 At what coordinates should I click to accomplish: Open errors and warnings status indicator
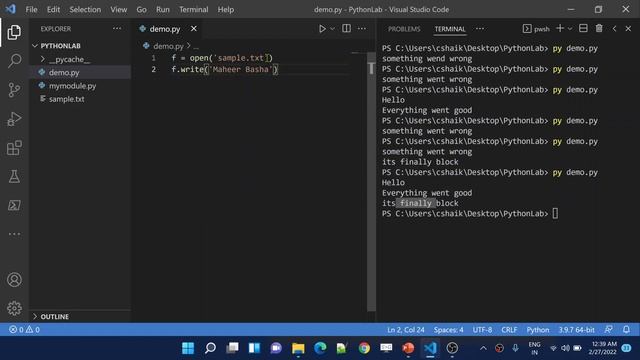point(24,329)
